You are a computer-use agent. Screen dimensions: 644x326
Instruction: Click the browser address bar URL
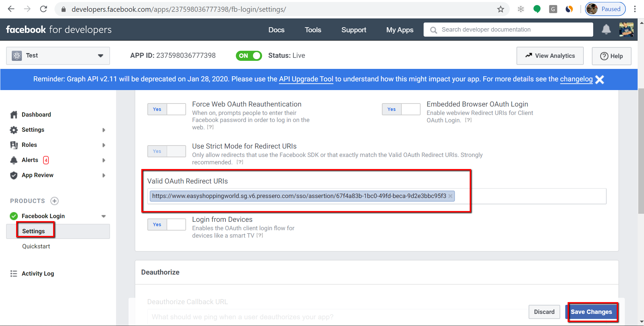(x=179, y=9)
